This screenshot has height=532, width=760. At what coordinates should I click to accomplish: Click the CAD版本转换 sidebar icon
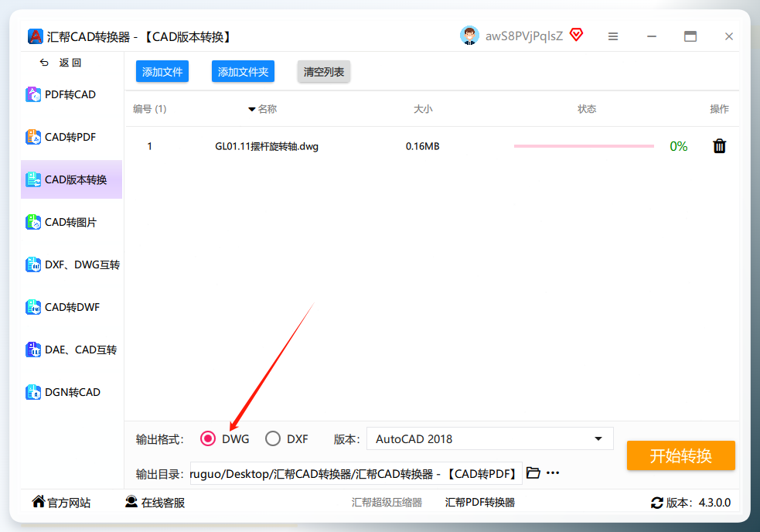(33, 179)
